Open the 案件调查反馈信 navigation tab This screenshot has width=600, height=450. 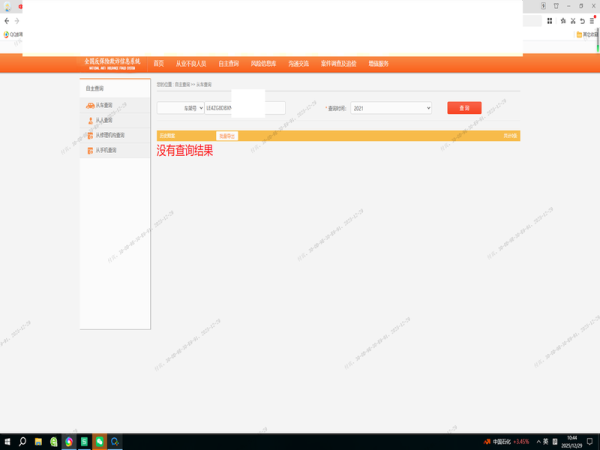[x=339, y=63]
